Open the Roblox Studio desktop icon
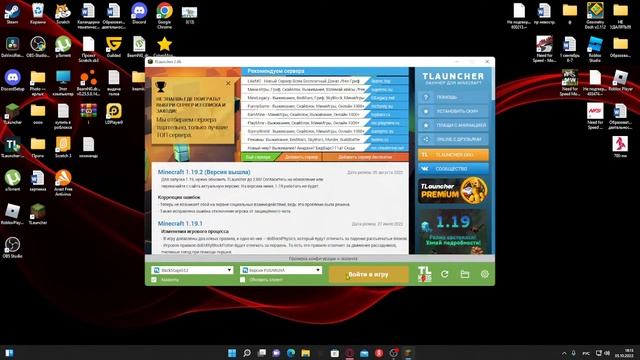640x360 pixels. 595,49
